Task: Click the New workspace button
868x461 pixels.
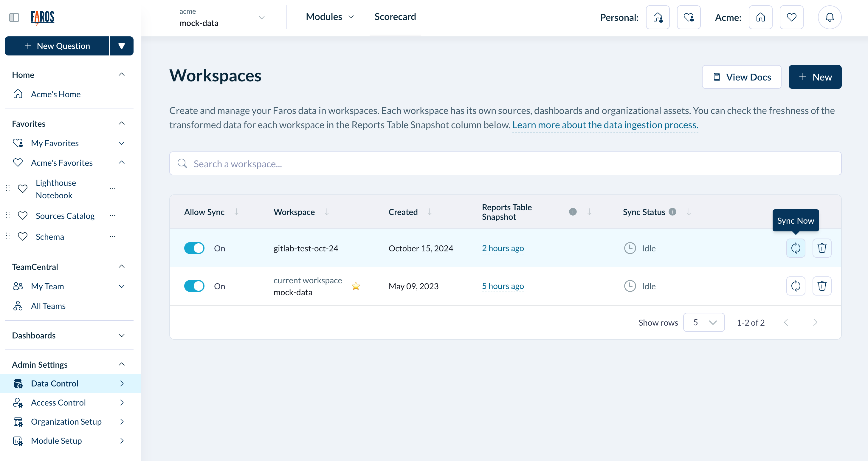Action: (814, 76)
